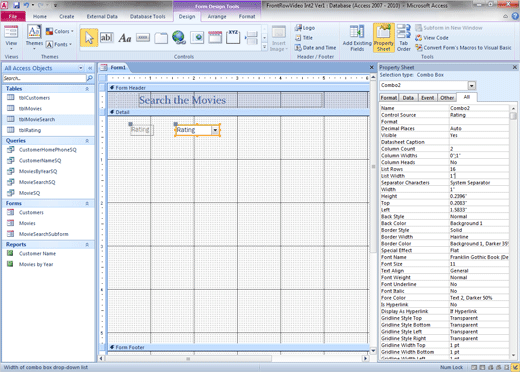Show the Other tab in Property Sheet

447,98
